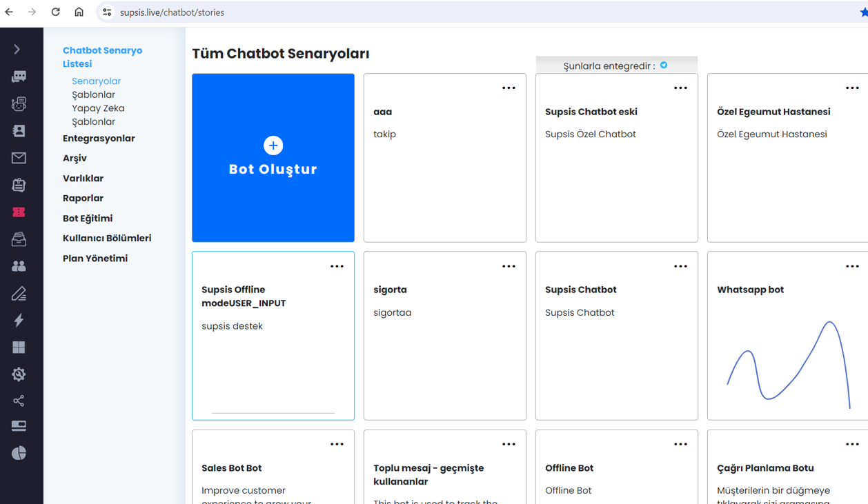Open the payment card icon in sidebar

(19, 426)
